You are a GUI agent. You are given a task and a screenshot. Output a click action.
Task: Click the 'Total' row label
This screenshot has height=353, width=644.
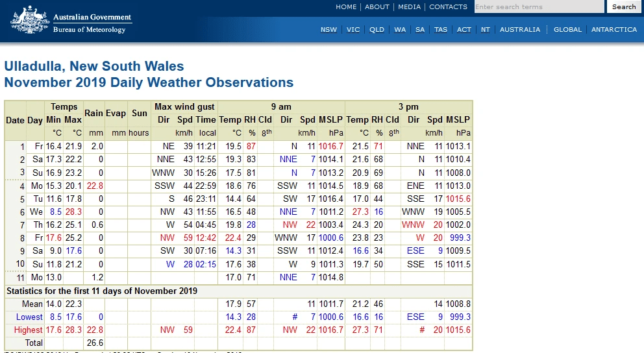pyautogui.click(x=34, y=343)
